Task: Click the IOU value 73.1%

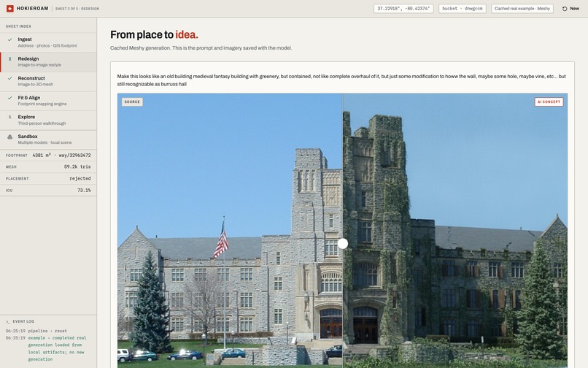Action: (84, 191)
